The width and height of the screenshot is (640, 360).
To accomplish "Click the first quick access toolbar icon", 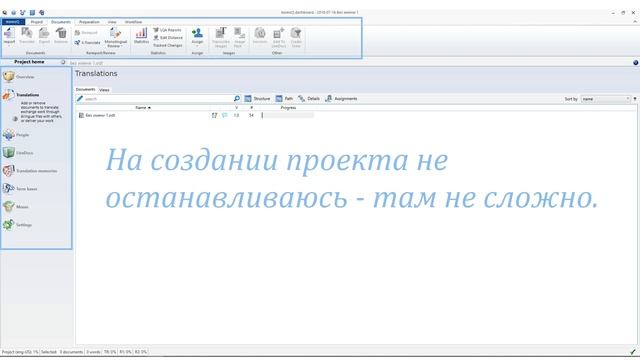I will tap(5, 13).
